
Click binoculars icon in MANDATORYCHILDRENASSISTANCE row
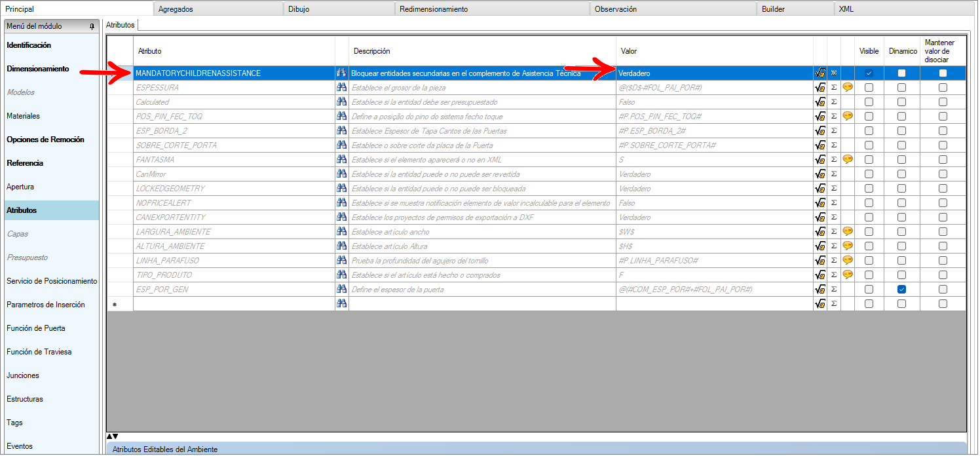(x=341, y=73)
